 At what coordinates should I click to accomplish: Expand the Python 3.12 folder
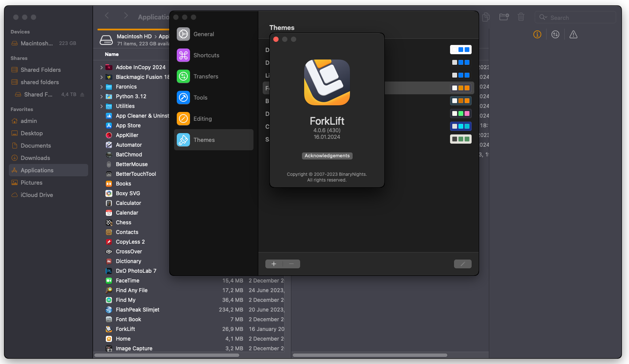[101, 97]
